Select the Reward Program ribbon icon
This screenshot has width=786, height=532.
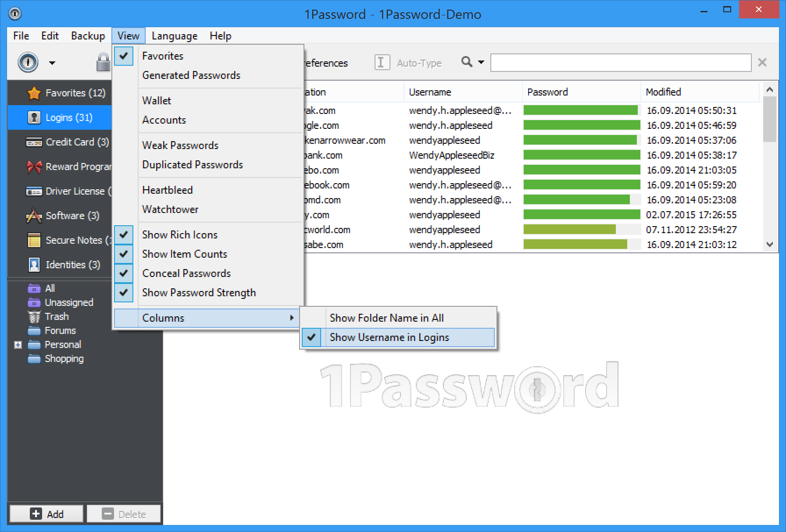(34, 167)
